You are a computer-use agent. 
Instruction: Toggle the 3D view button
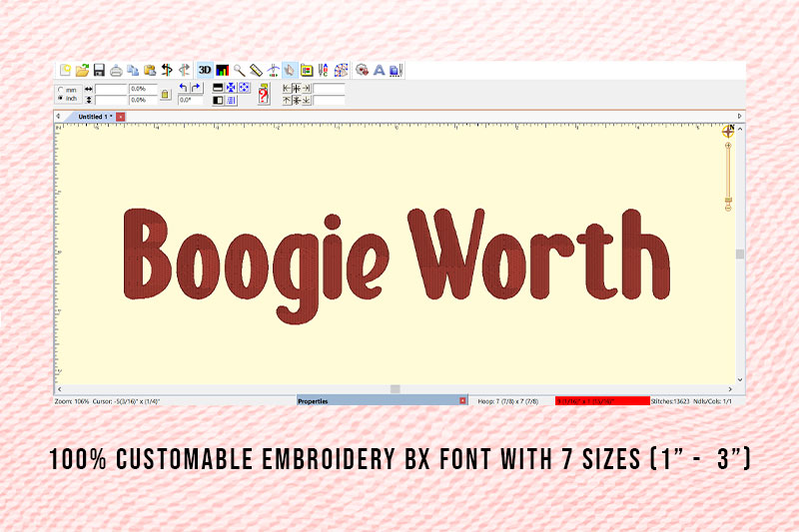coord(205,70)
